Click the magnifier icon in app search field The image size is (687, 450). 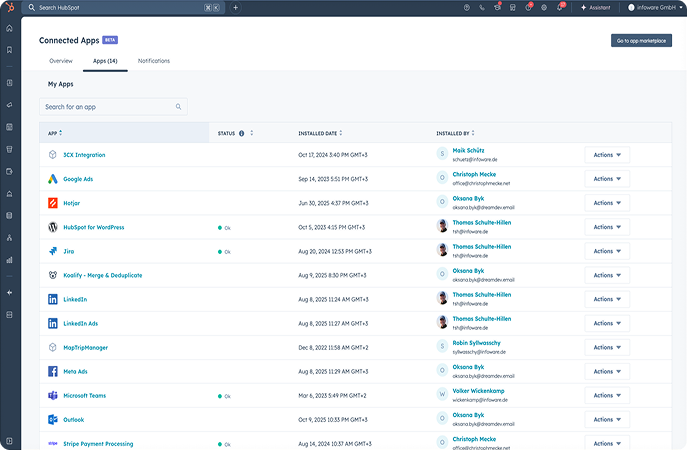click(178, 106)
